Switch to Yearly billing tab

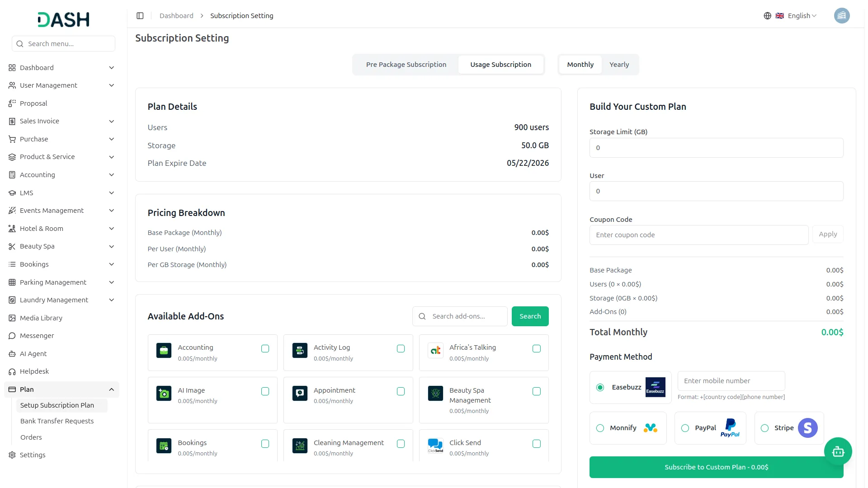point(619,65)
